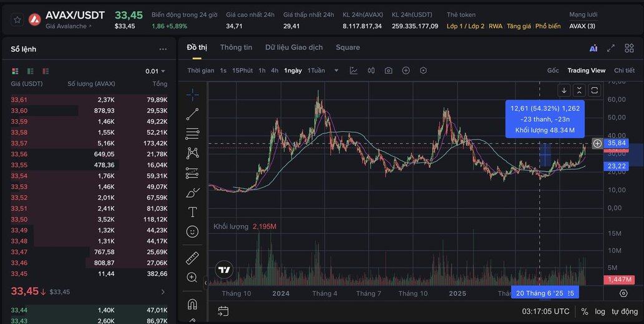644x324 pixels.
Task: Select the Text annotation tool
Action: point(192,212)
